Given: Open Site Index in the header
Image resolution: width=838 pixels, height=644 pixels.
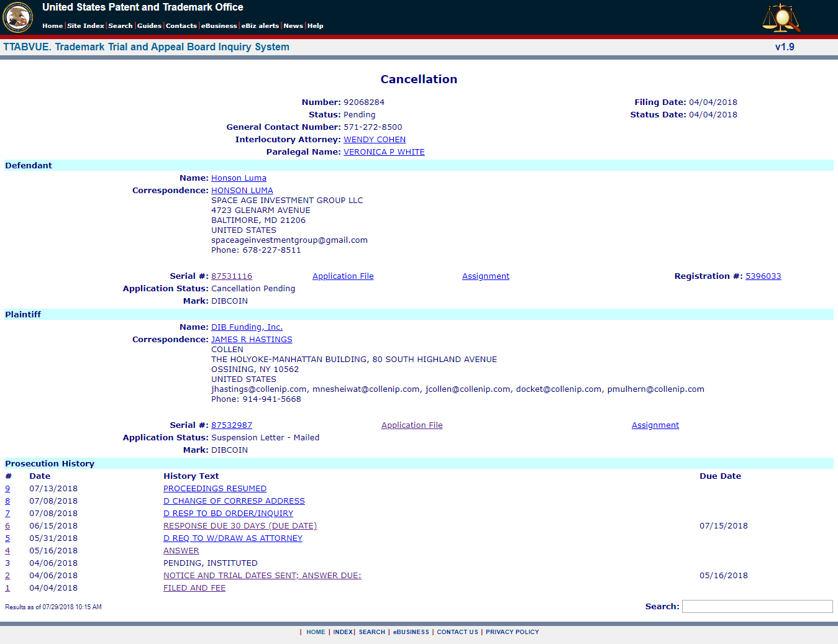Looking at the screenshot, I should (x=86, y=26).
